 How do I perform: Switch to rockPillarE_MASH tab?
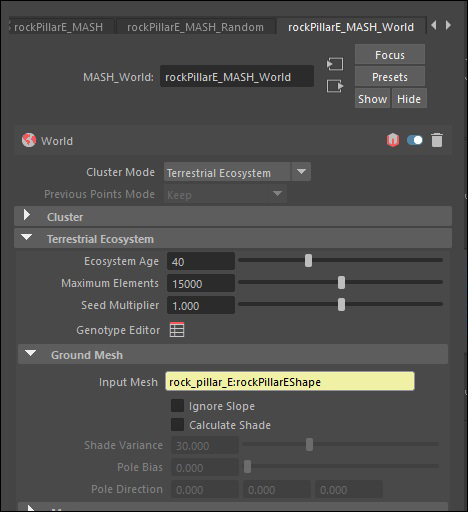tap(59, 27)
